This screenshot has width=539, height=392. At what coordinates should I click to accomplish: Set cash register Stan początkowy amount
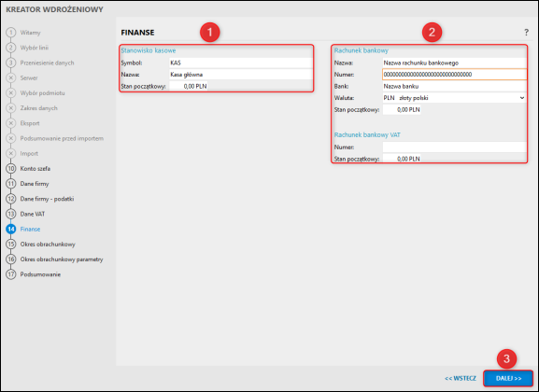(189, 86)
